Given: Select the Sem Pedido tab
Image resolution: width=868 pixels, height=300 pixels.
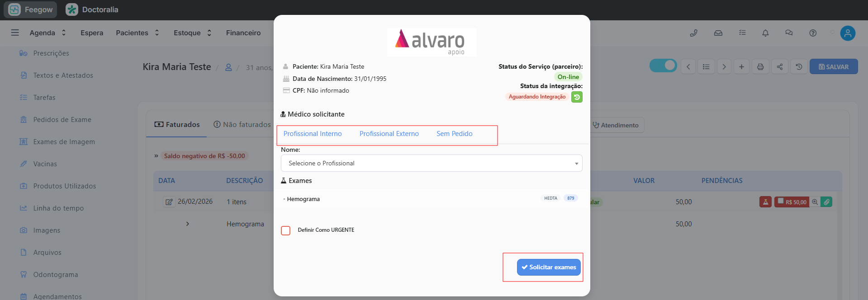Looking at the screenshot, I should coord(454,134).
